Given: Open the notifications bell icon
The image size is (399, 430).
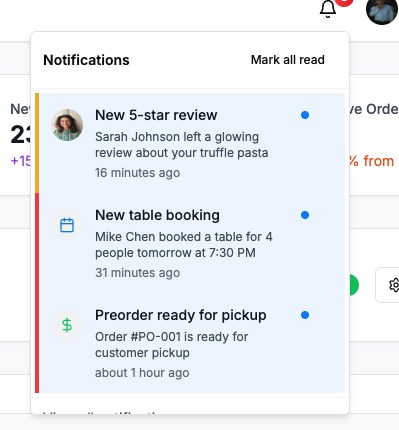Looking at the screenshot, I should [328, 9].
